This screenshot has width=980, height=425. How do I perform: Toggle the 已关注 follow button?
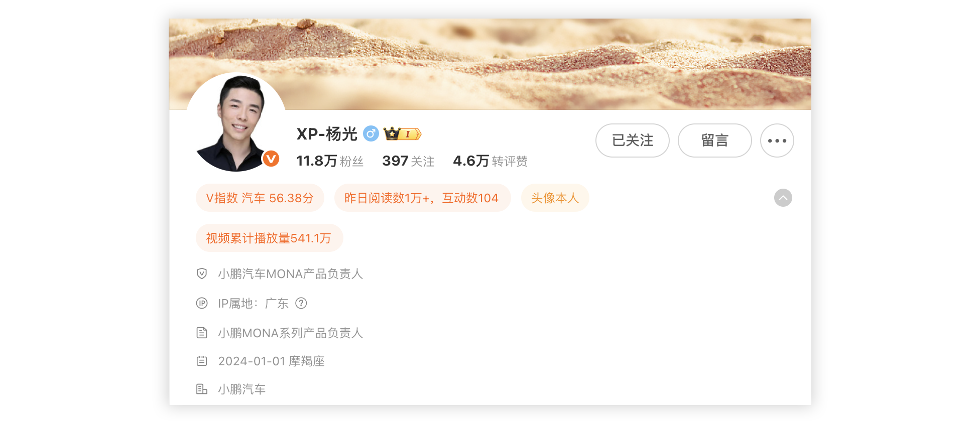click(x=633, y=140)
